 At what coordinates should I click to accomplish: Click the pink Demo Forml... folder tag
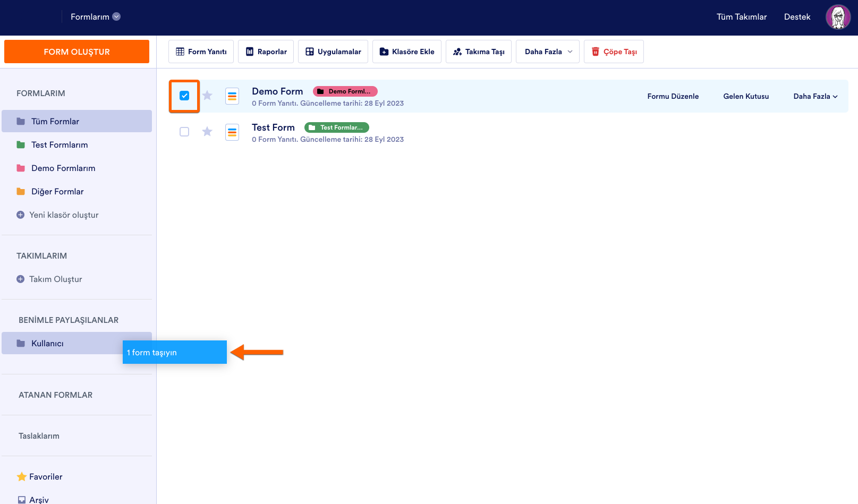tap(345, 91)
